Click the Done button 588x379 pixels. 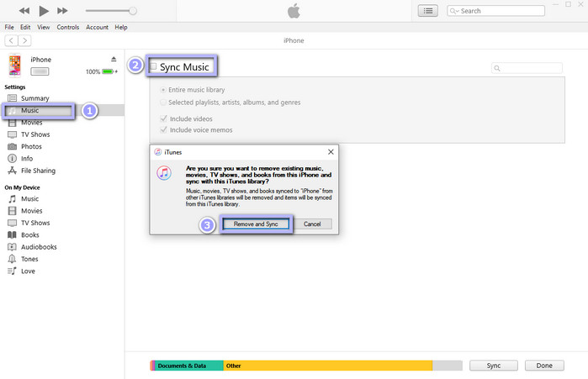point(544,366)
